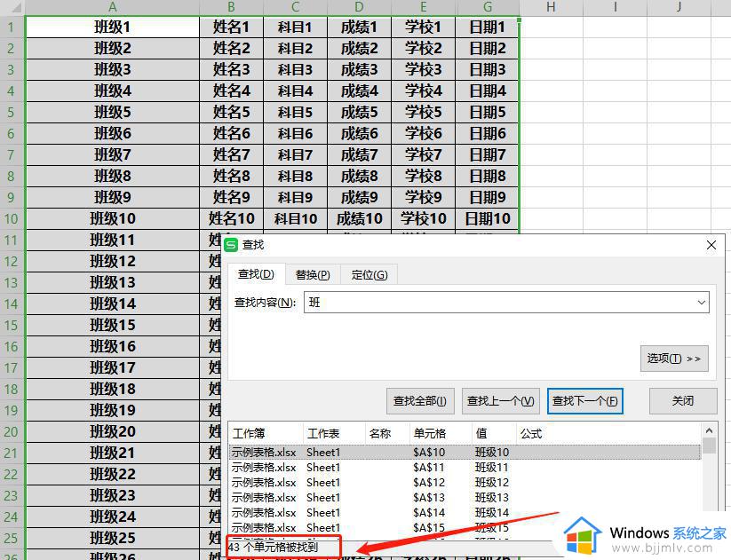The width and height of the screenshot is (731, 560).
Task: Select row 1 header
Action: 12,27
